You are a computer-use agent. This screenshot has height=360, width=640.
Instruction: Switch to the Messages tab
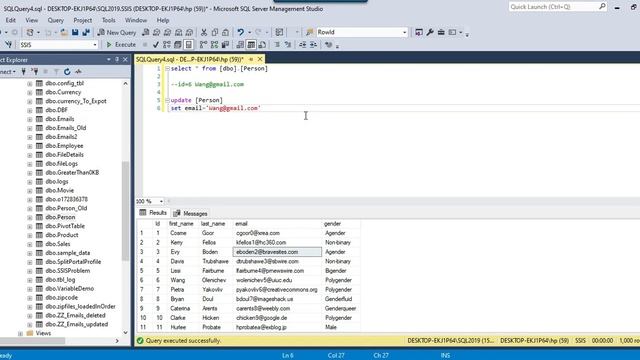coord(190,213)
